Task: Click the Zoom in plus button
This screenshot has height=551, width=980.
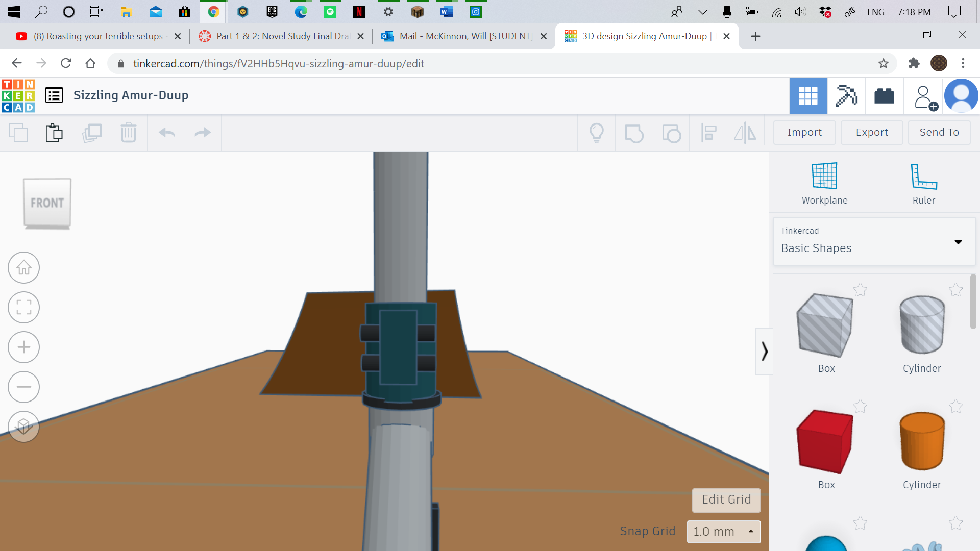Action: pyautogui.click(x=23, y=347)
